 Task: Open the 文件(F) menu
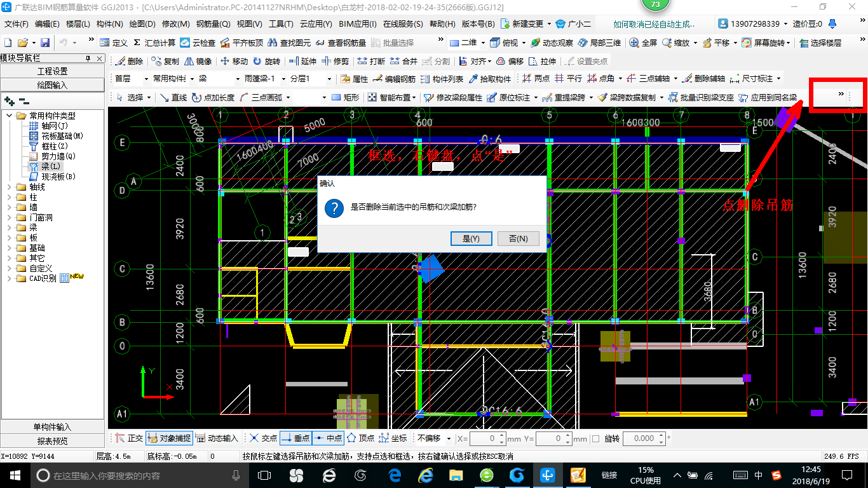coord(17,24)
